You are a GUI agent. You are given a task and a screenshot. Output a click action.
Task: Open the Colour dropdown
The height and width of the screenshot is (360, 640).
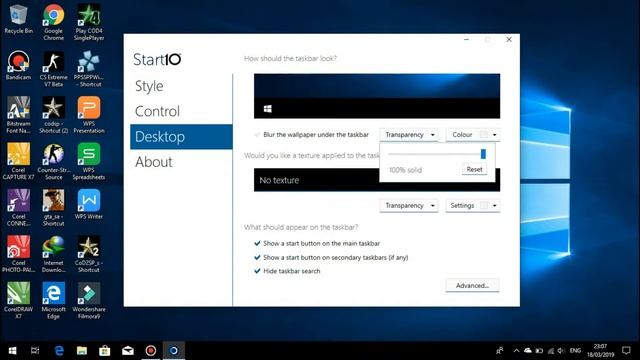(473, 135)
